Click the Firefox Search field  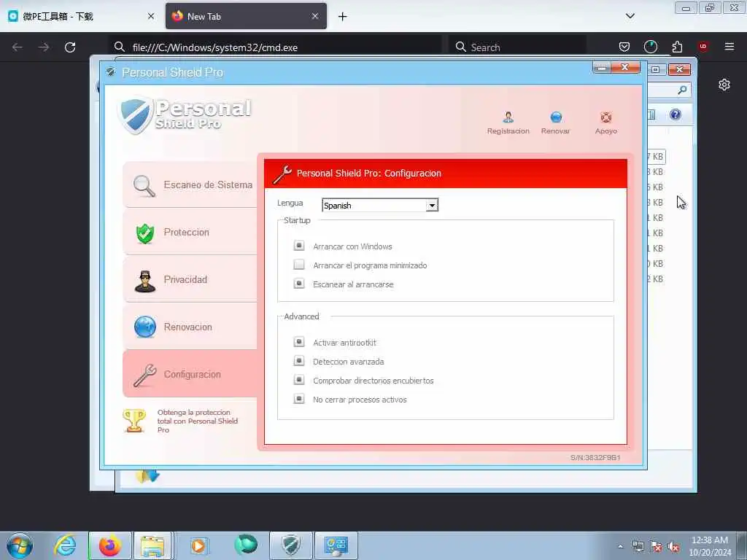coord(517,47)
